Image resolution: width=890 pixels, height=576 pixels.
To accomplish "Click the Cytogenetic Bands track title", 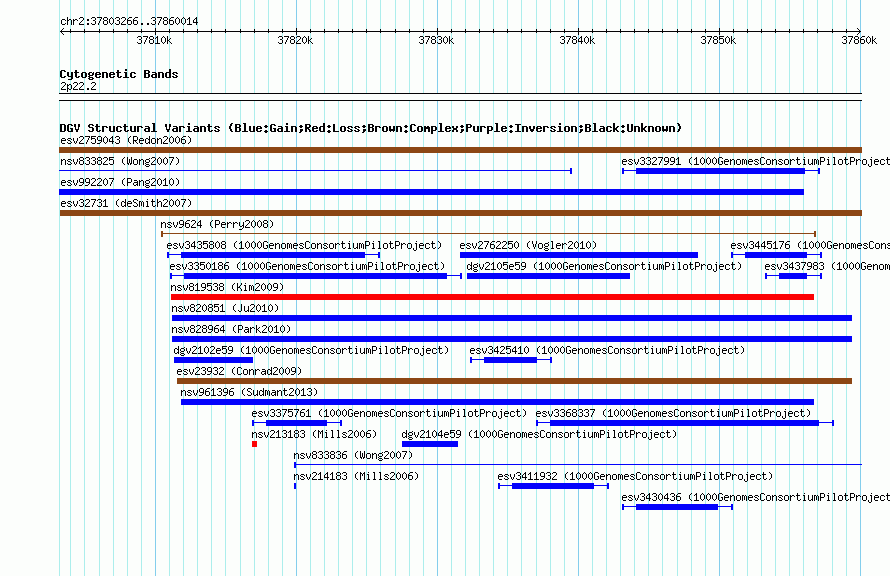I will click(119, 74).
